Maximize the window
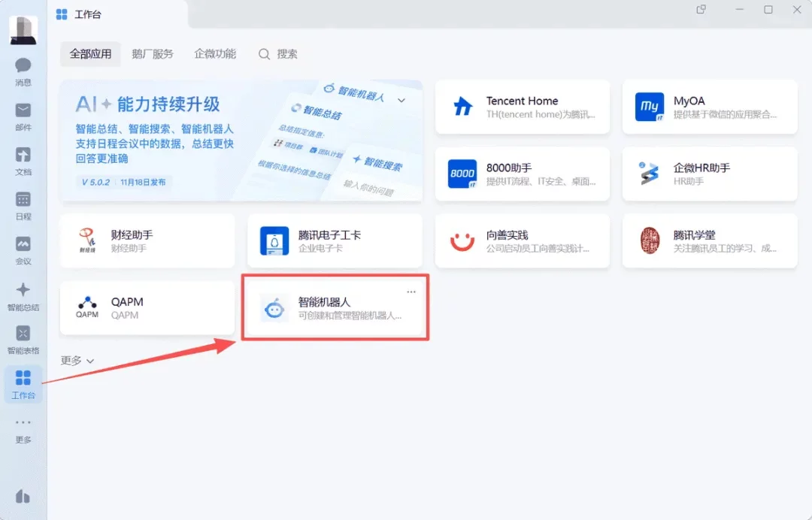 (x=768, y=9)
